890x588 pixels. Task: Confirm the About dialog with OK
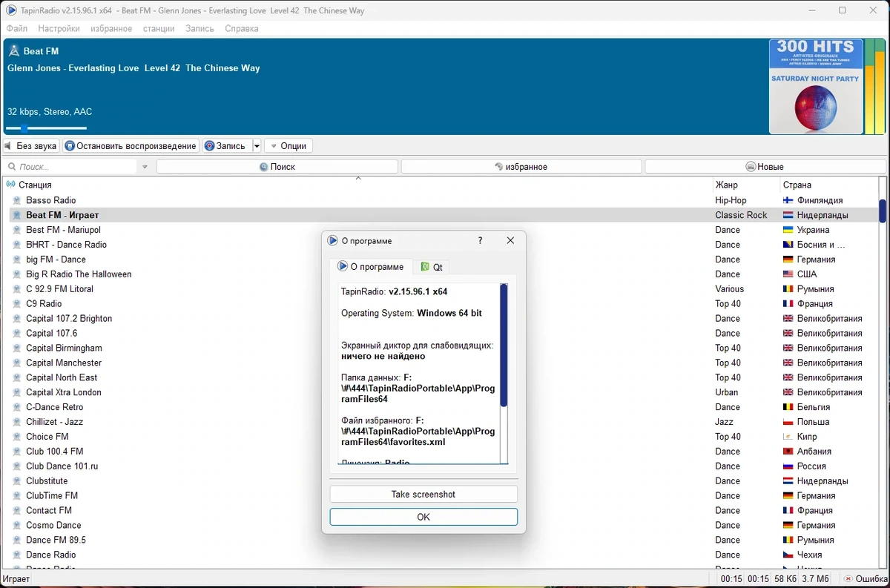pyautogui.click(x=423, y=517)
